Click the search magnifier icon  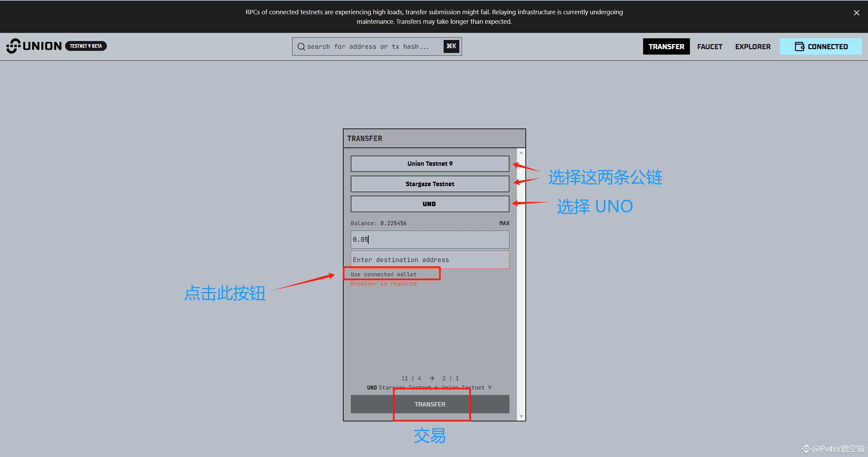coord(301,46)
